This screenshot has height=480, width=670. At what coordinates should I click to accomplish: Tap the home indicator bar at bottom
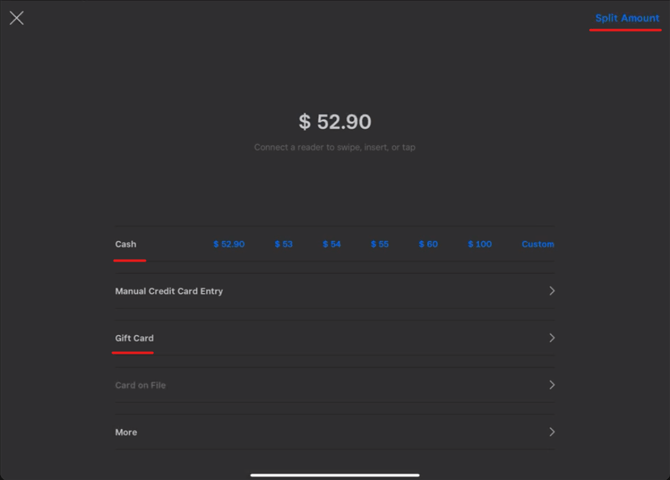[335, 474]
